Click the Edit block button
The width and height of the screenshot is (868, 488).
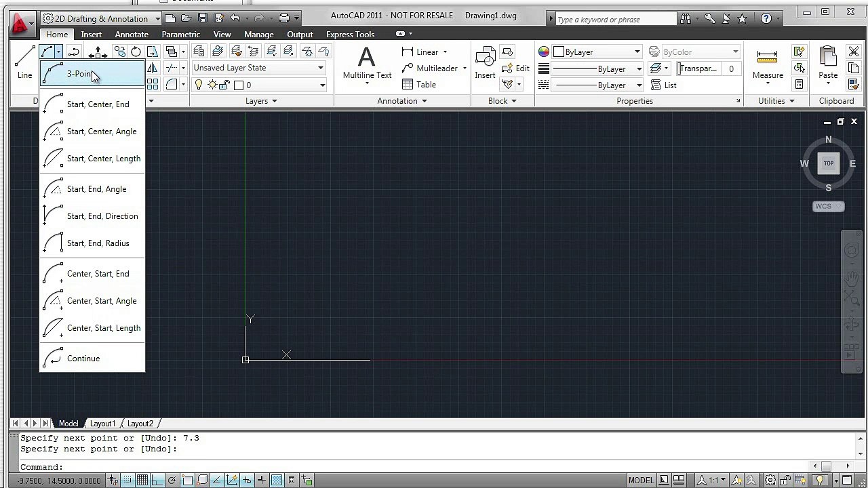[516, 68]
